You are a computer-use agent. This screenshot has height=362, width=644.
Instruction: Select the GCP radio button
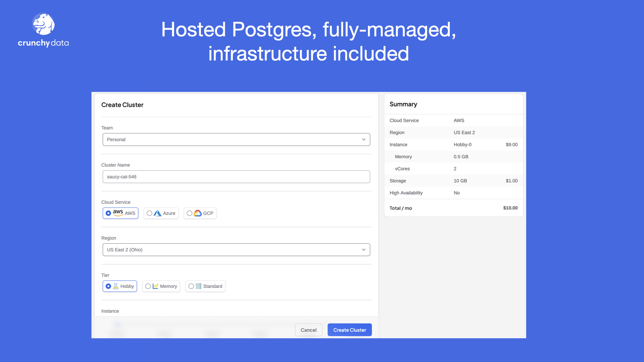[190, 213]
